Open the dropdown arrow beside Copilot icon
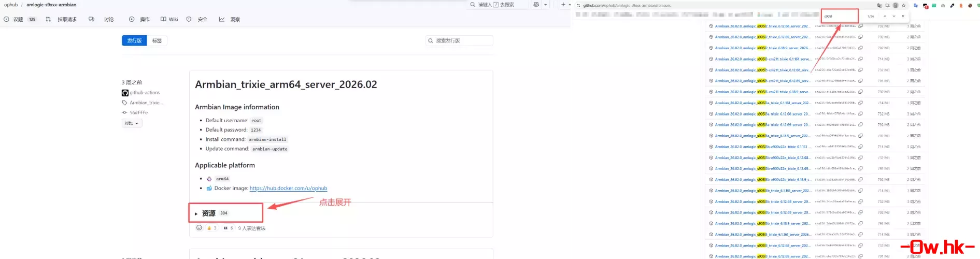 [x=545, y=5]
